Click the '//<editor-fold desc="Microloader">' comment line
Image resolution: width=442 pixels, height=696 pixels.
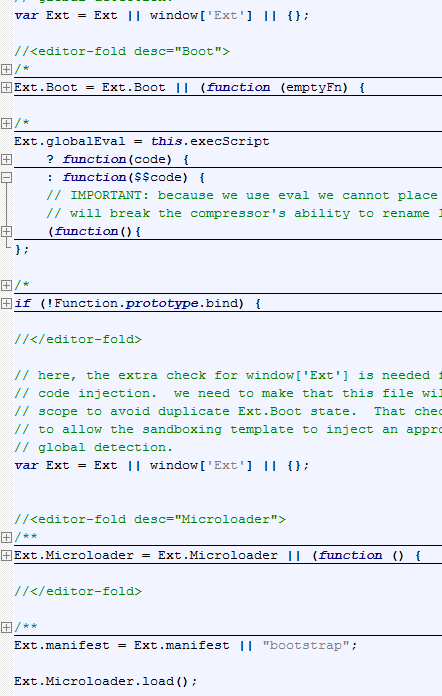[150, 519]
